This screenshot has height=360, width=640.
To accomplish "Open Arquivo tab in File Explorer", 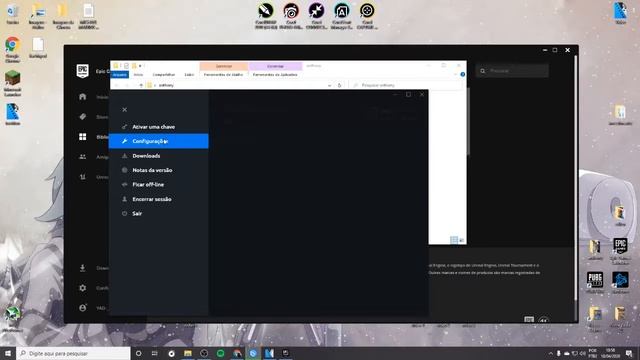I will pyautogui.click(x=120, y=75).
